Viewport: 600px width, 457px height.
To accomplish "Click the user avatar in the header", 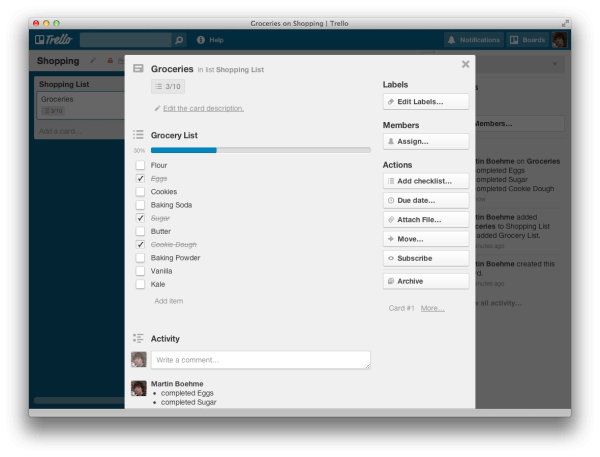I will 559,40.
